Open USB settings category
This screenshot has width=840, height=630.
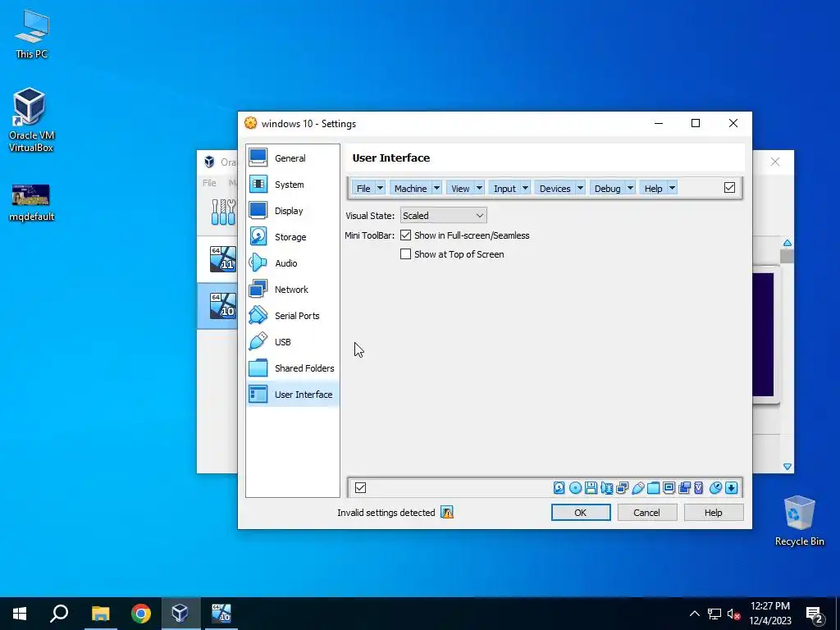(x=293, y=342)
